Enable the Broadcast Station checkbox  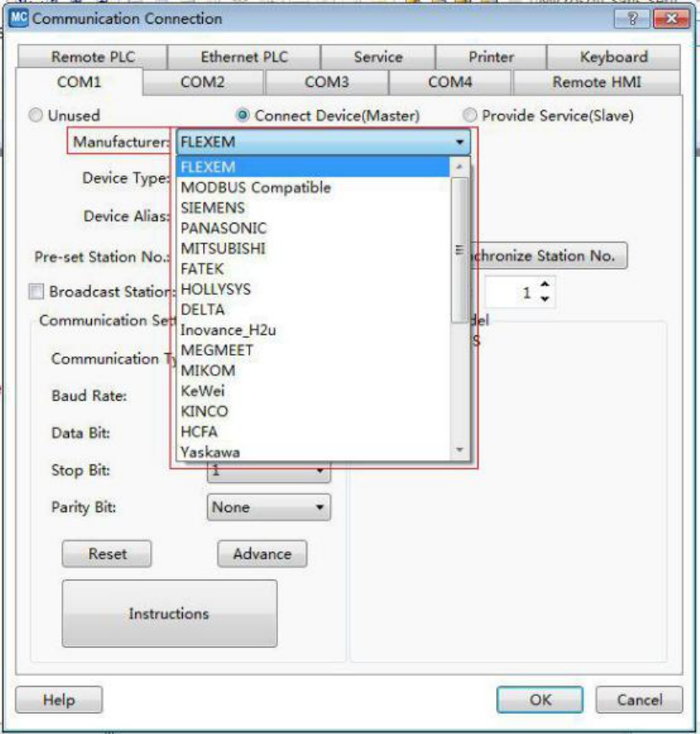click(x=36, y=292)
